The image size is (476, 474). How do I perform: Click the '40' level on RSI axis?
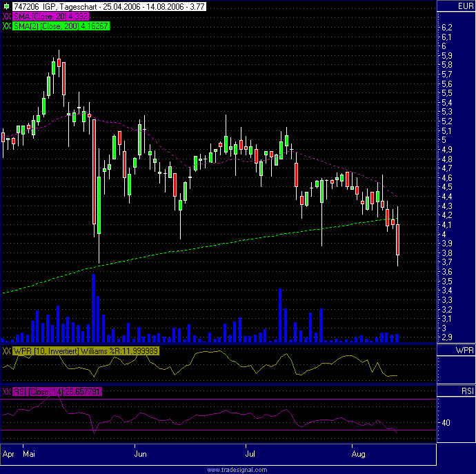[x=446, y=423]
